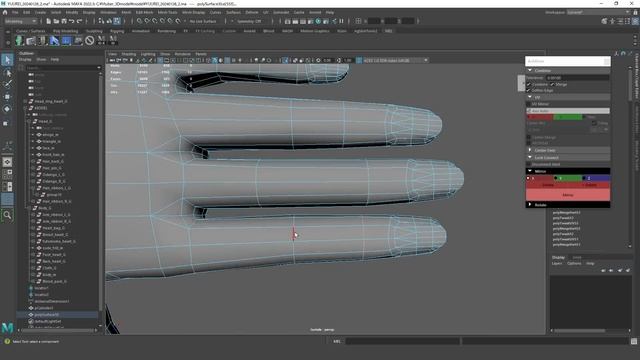Click the grey Axis button under UV Mirror
Viewport: 640px width, 360px height.
pyautogui.click(x=568, y=111)
